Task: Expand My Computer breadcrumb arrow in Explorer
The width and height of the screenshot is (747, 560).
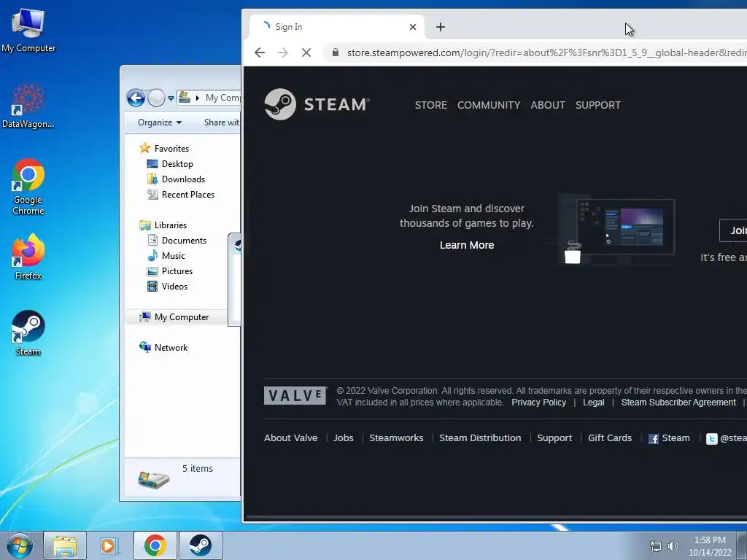Action: coord(197,98)
